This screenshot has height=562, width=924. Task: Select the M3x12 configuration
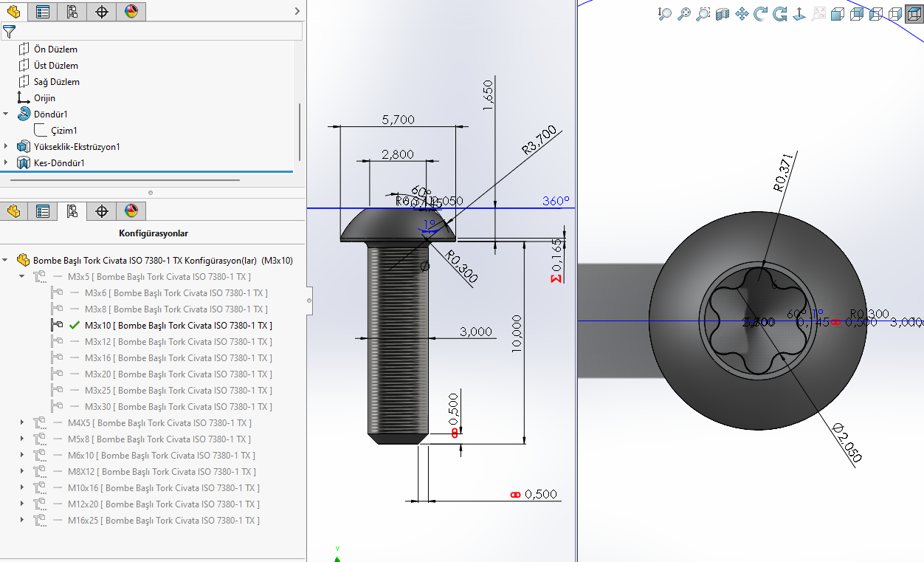coord(177,342)
